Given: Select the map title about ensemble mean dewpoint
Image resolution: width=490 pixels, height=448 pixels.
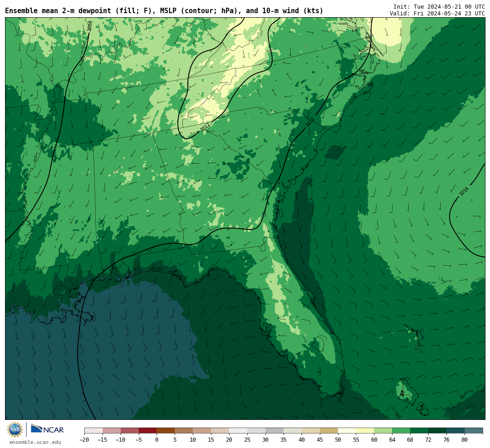Looking at the screenshot, I should 164,11.
